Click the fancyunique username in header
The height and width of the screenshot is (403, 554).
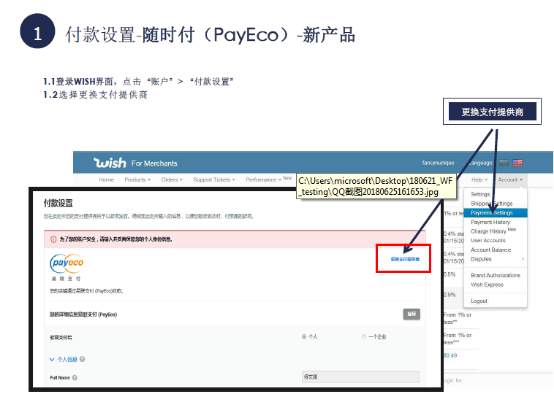point(438,163)
